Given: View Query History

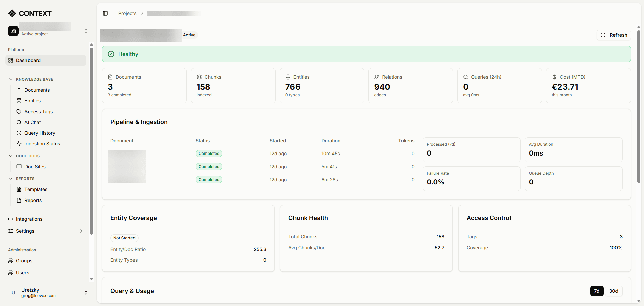Looking at the screenshot, I should 39,133.
